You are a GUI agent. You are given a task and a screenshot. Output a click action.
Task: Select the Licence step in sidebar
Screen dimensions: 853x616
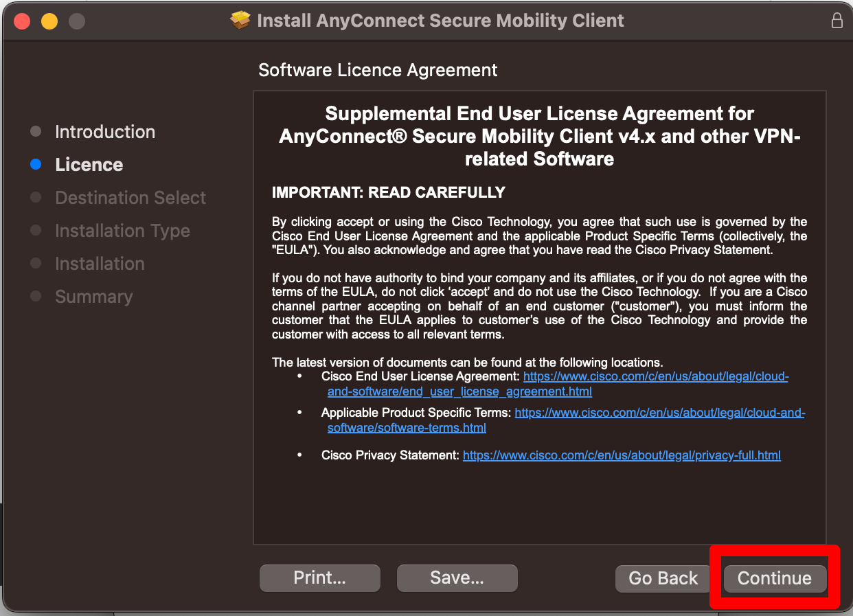click(89, 164)
